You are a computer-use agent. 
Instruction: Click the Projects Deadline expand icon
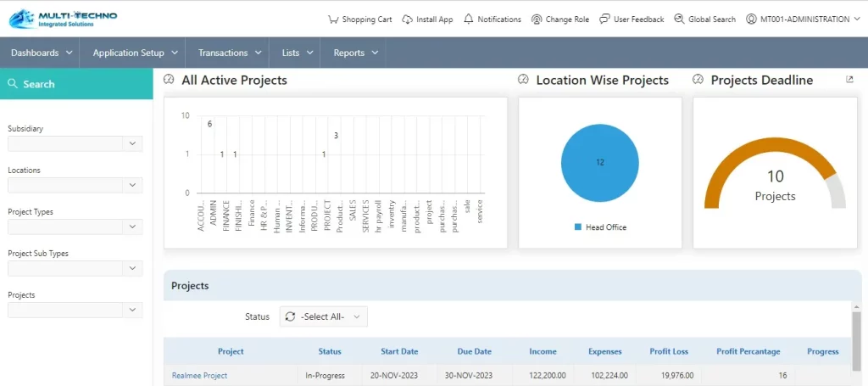click(850, 80)
